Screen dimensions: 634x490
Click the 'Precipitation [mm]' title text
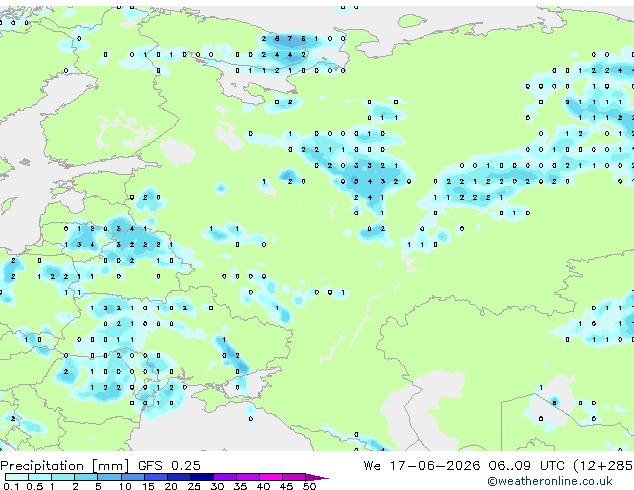[64, 466]
